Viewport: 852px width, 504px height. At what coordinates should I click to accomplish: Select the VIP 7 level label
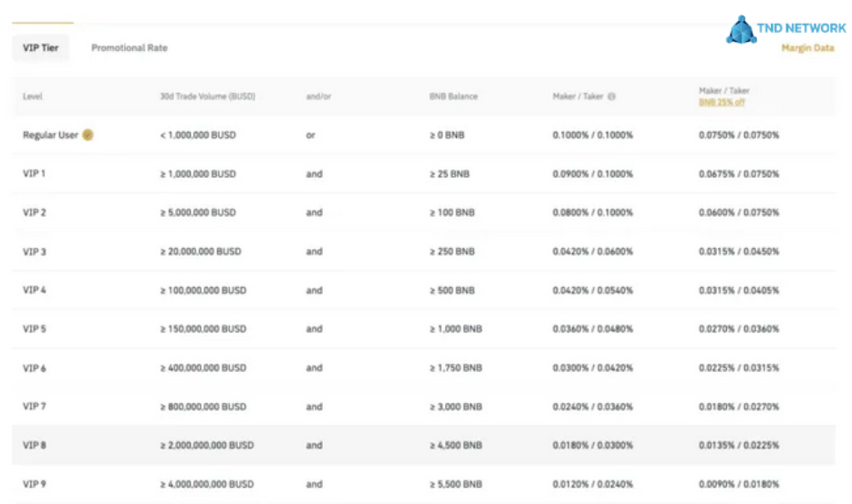(x=35, y=406)
